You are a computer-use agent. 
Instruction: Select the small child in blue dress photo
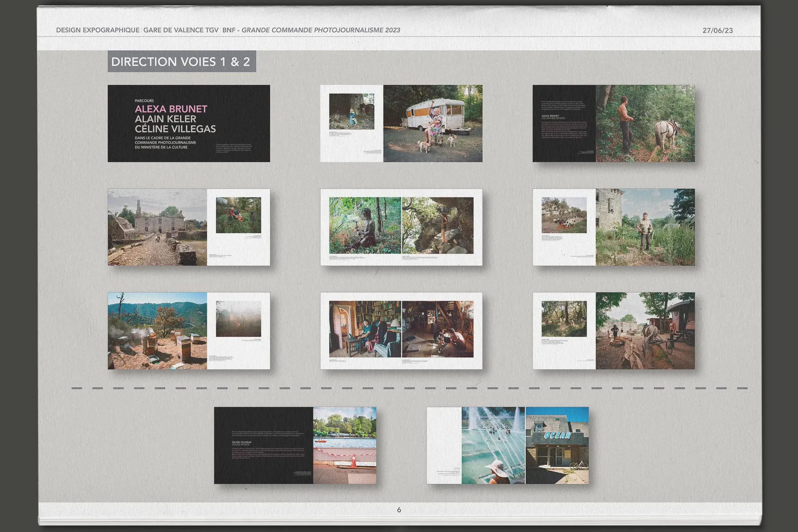coord(352,111)
